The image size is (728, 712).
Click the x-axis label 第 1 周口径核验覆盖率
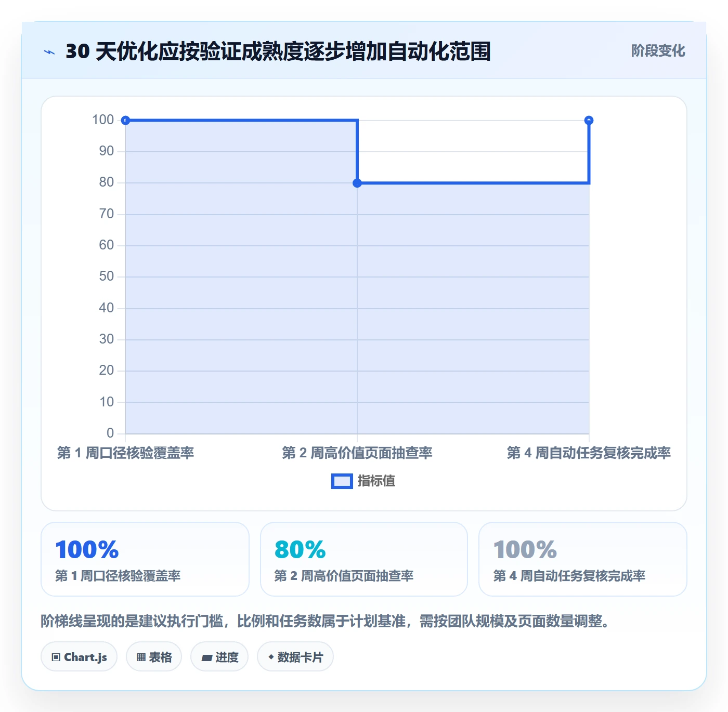125,453
